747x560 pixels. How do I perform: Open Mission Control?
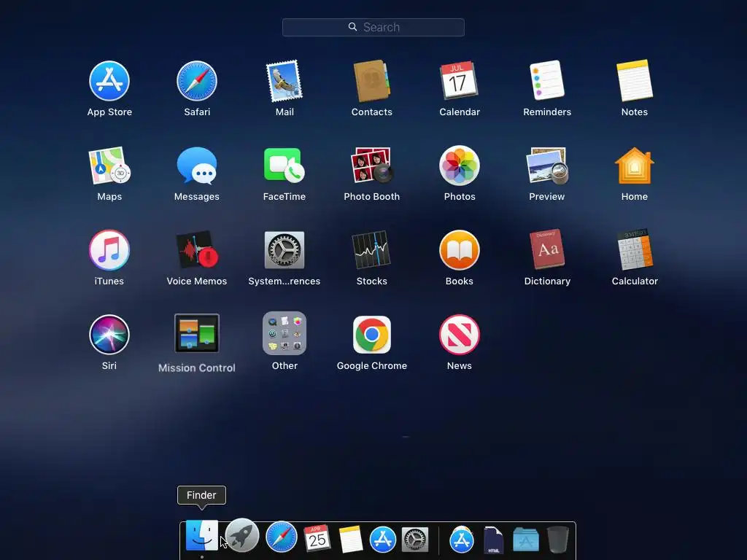pyautogui.click(x=197, y=333)
